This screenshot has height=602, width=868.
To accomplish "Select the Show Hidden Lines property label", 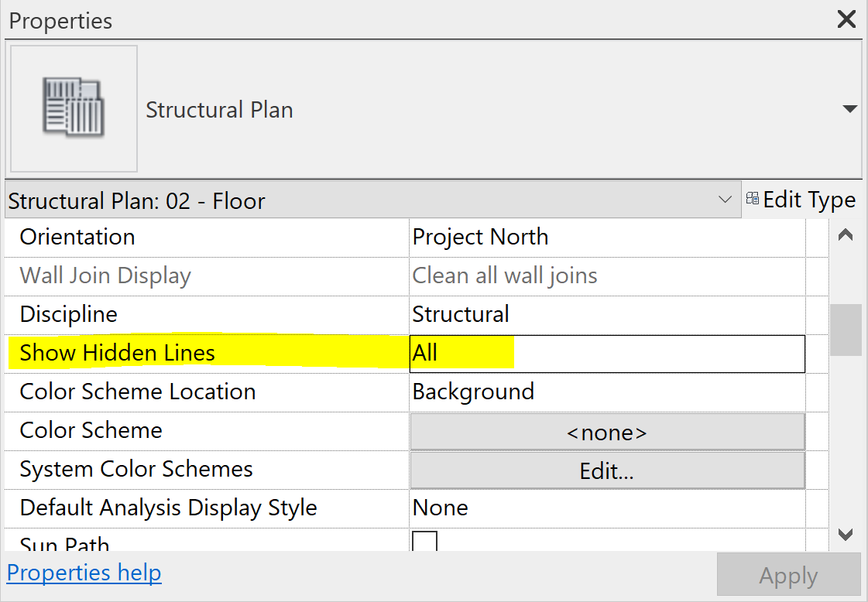I will click(118, 353).
